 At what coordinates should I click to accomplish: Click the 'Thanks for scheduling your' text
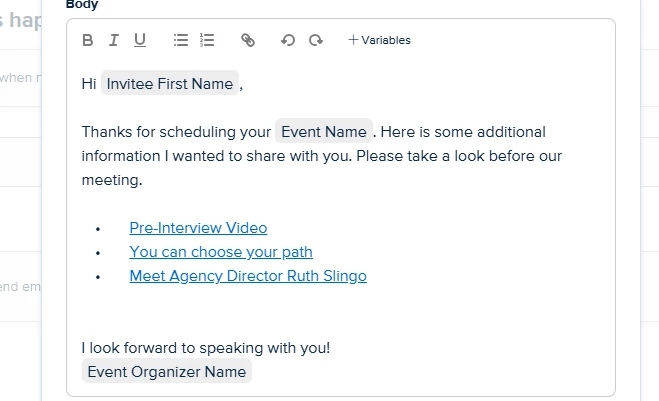[176, 132]
